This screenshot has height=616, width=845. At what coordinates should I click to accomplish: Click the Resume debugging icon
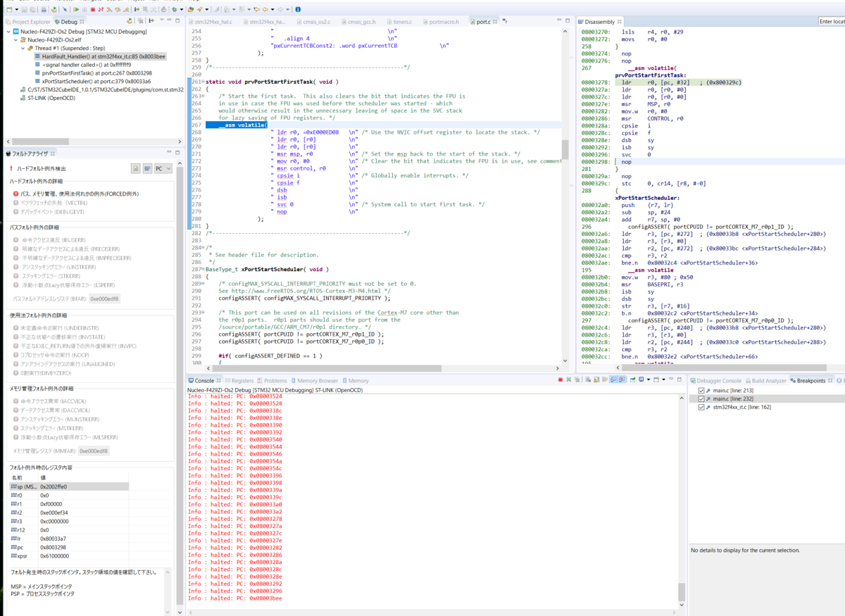[77, 9]
